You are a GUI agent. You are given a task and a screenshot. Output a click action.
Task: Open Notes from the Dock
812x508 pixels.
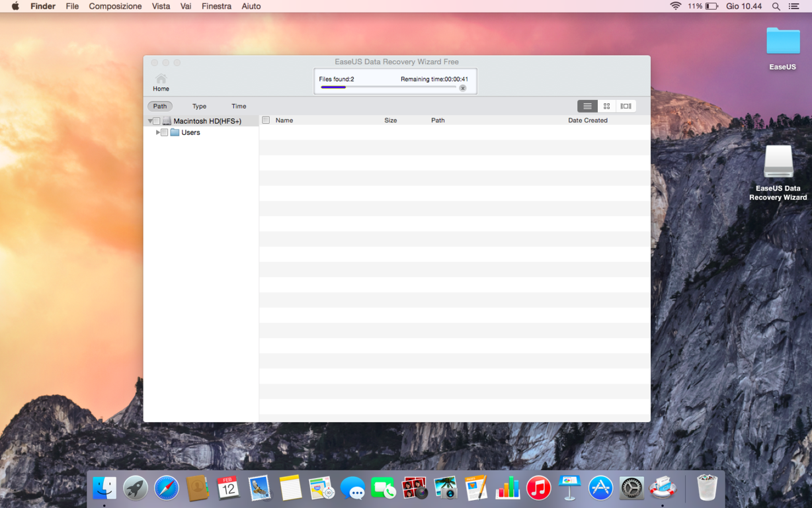(290, 488)
